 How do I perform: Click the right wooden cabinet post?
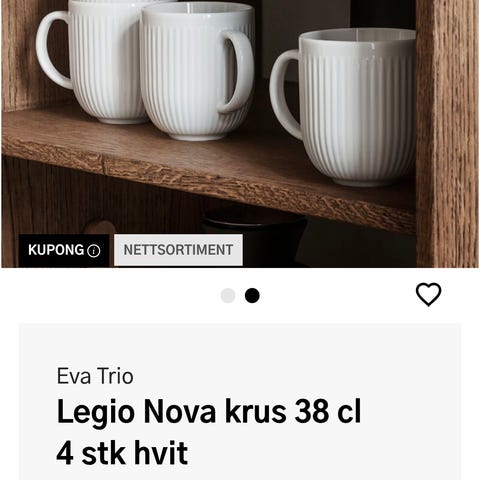click(447, 133)
